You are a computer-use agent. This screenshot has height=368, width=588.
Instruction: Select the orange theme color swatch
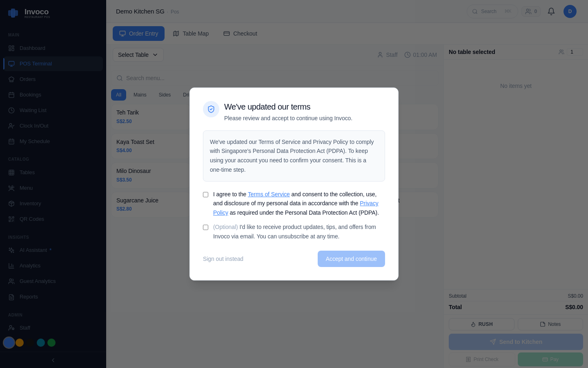point(20,343)
